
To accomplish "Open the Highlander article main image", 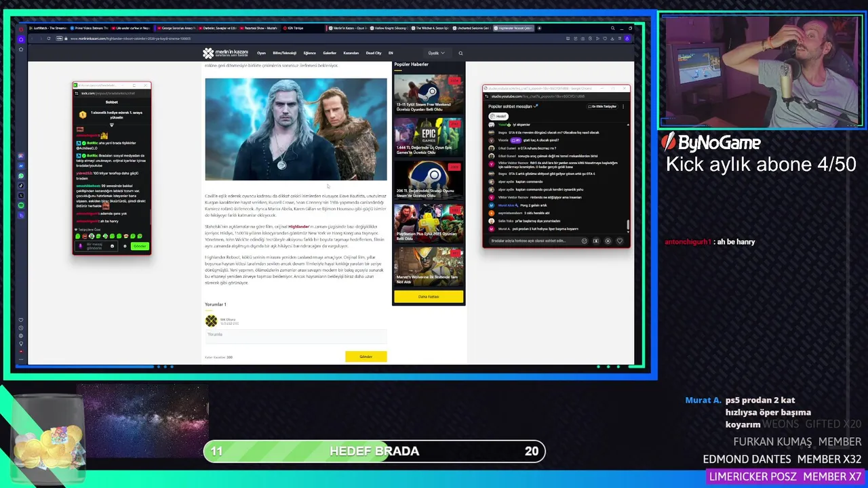I will coord(296,129).
